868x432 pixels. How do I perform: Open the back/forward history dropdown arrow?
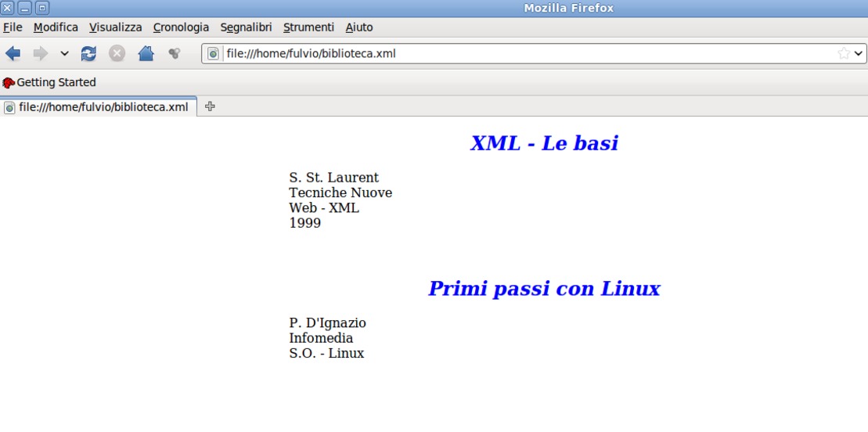64,54
